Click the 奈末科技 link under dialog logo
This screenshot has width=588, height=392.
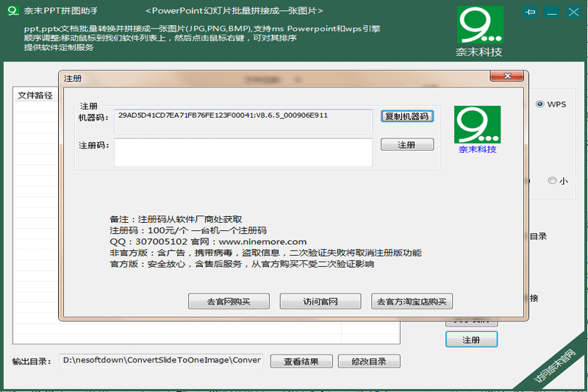coord(477,150)
